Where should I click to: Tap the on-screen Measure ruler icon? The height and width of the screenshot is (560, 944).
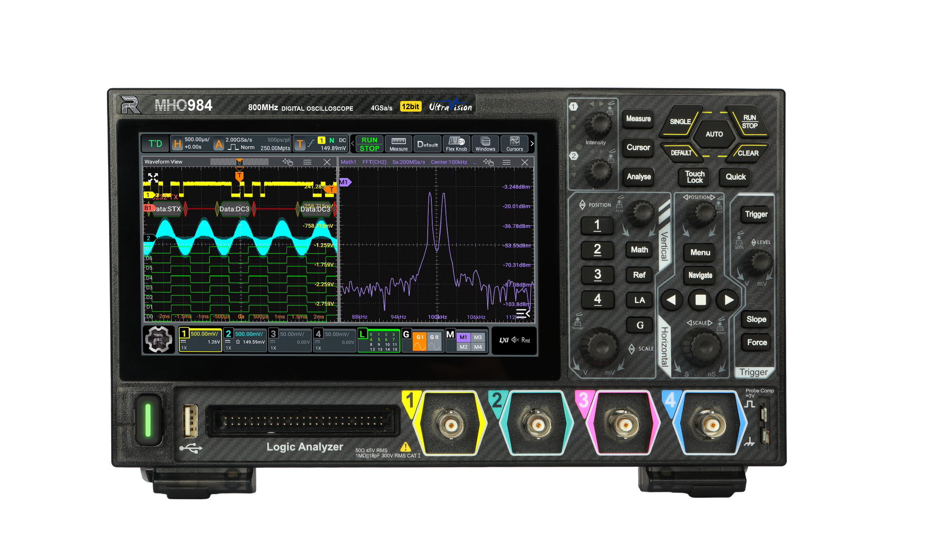click(399, 144)
